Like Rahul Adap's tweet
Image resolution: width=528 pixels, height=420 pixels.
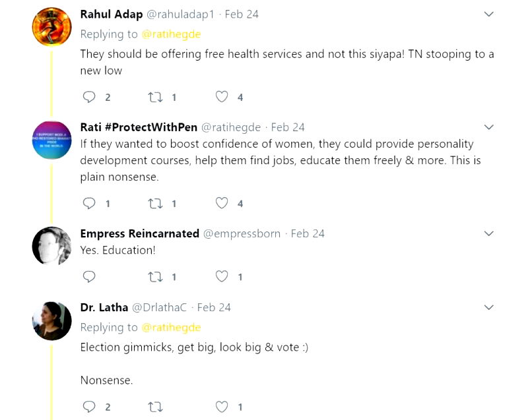(222, 97)
